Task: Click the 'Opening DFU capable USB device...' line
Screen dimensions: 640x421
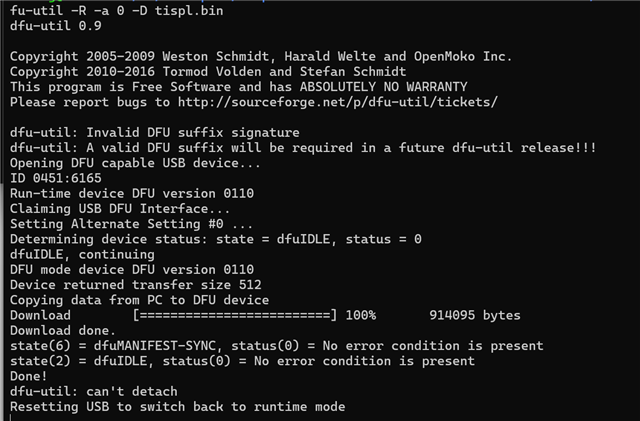Action: tap(135, 163)
